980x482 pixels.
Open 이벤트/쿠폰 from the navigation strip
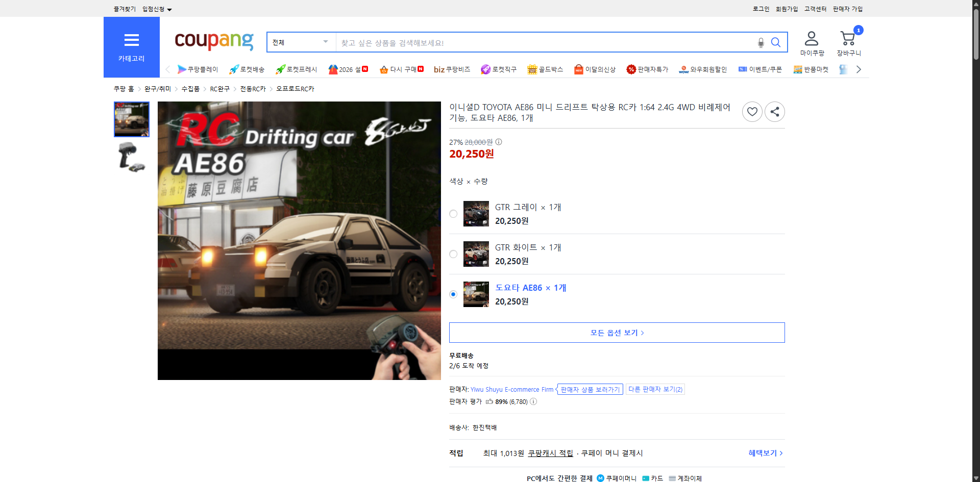point(765,69)
